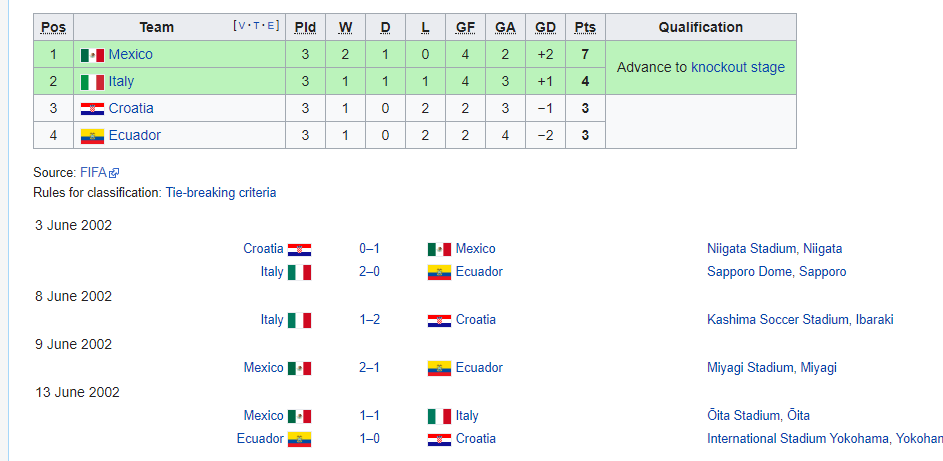Open the FIFA source link

click(92, 173)
